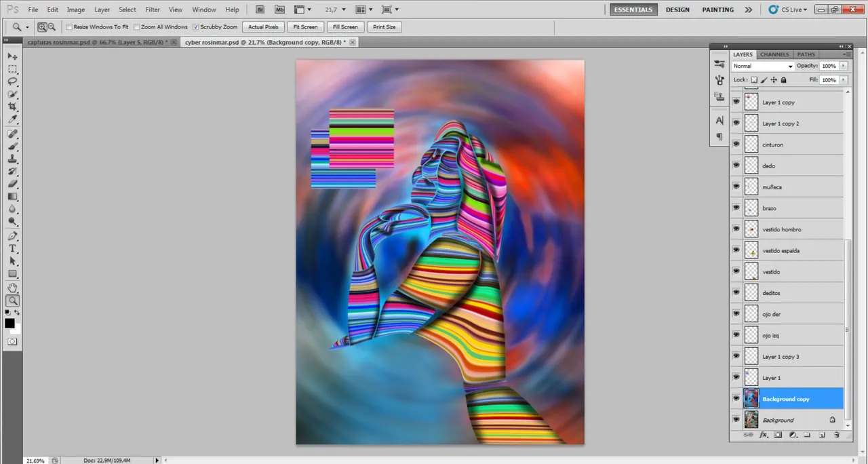Viewport: 868px width, 464px height.
Task: Open the blend mode Normal dropdown
Action: [763, 66]
